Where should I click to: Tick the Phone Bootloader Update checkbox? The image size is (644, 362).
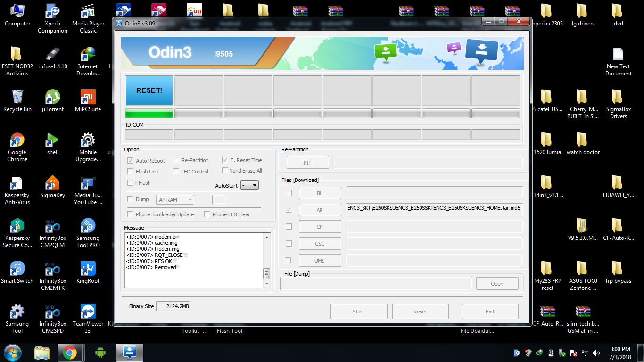click(x=131, y=214)
